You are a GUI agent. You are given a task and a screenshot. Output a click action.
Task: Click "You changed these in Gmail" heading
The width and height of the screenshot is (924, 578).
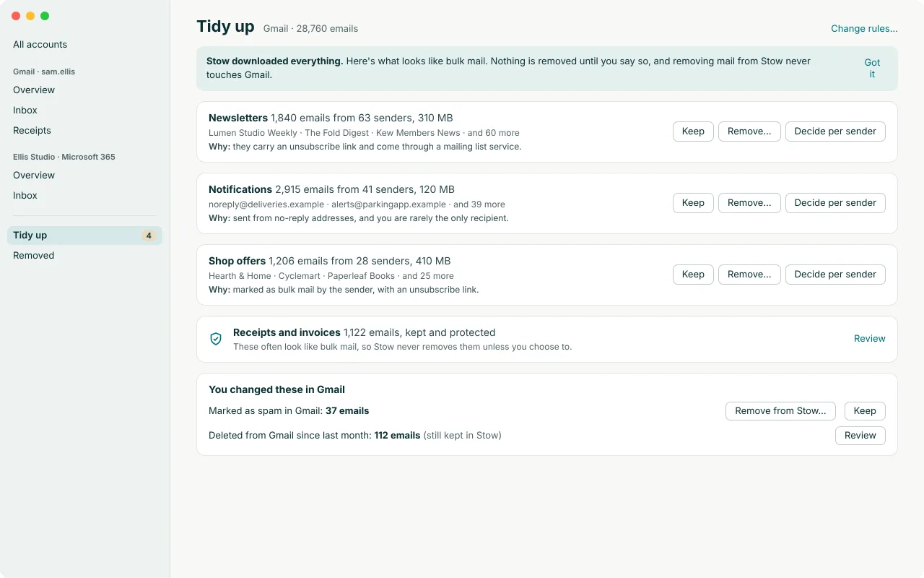click(276, 389)
